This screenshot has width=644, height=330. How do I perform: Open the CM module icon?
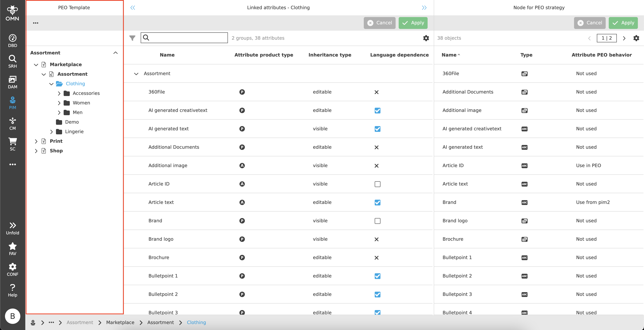click(12, 123)
